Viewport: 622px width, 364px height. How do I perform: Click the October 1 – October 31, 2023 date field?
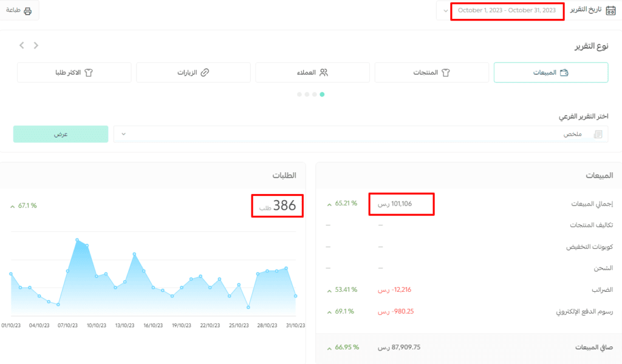point(507,11)
